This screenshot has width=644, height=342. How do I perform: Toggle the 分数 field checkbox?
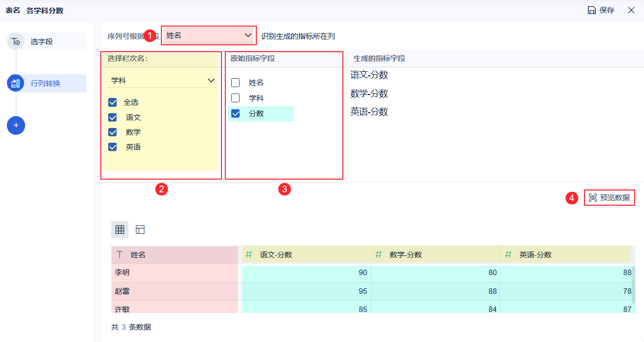[236, 114]
